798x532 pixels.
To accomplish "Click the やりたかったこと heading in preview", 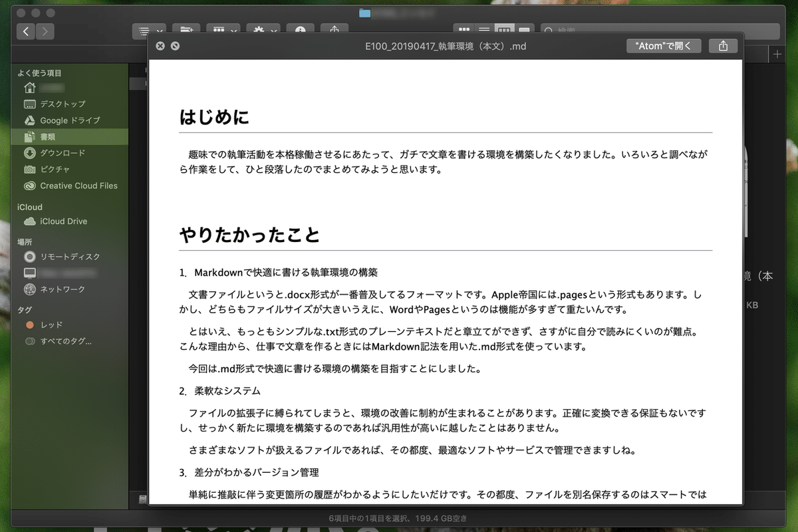I will (x=249, y=235).
